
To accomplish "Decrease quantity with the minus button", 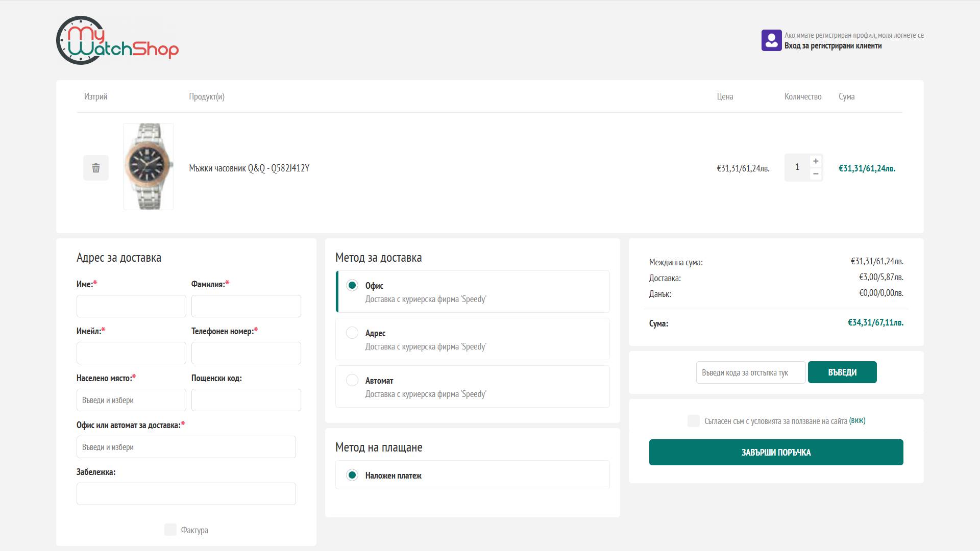I will pyautogui.click(x=816, y=174).
